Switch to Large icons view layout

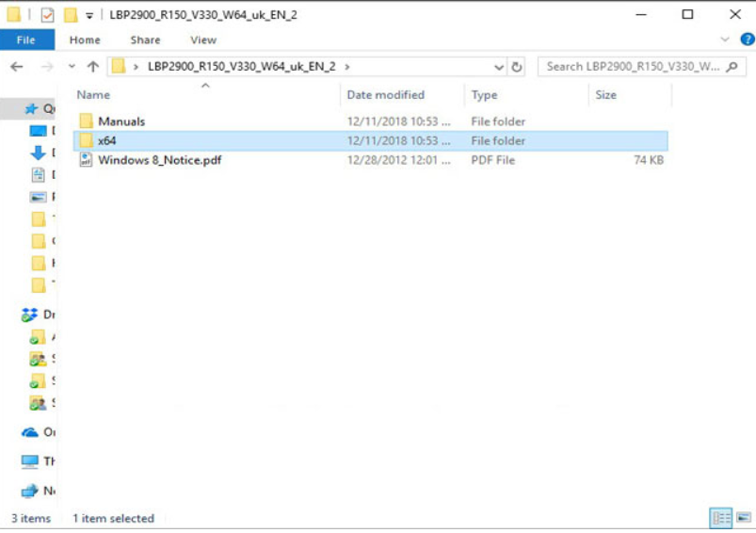742,519
